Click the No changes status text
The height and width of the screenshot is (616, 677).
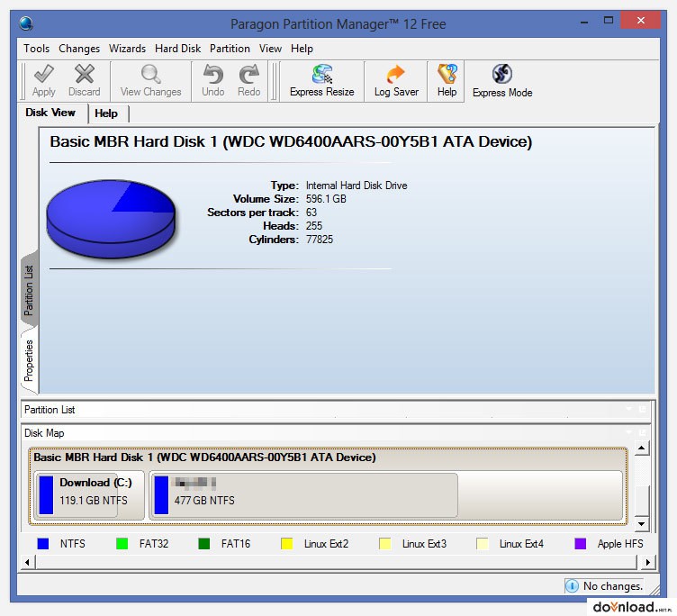click(x=613, y=586)
